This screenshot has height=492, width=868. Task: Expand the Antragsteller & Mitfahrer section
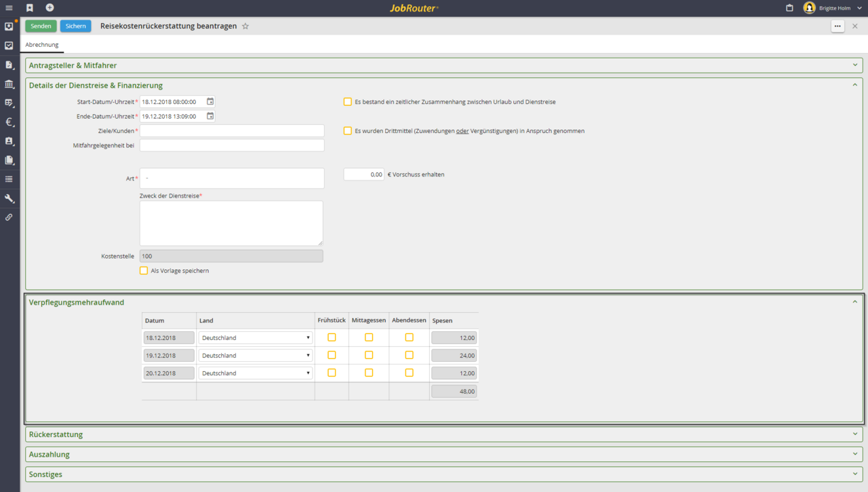[855, 65]
